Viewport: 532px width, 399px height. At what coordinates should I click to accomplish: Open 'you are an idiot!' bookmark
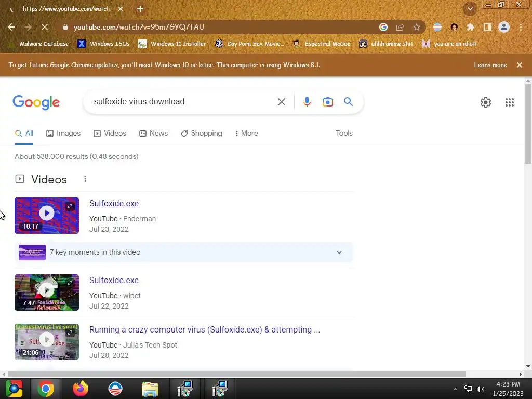click(x=449, y=44)
